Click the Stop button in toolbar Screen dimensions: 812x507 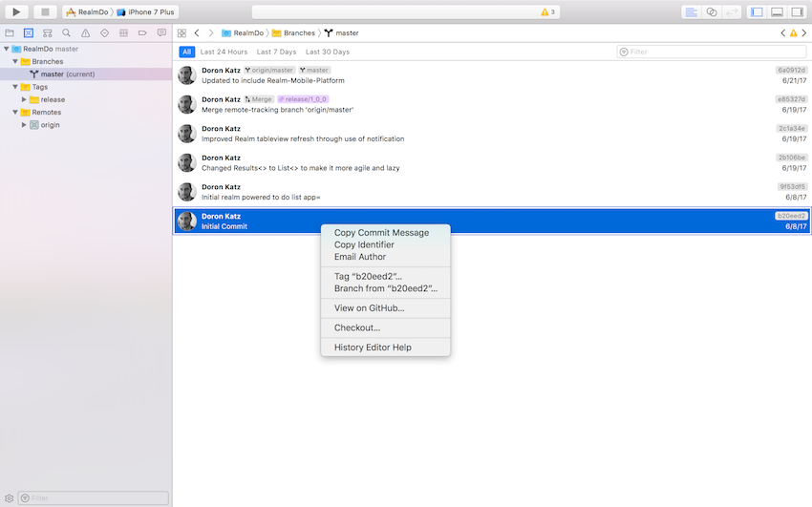pos(45,11)
